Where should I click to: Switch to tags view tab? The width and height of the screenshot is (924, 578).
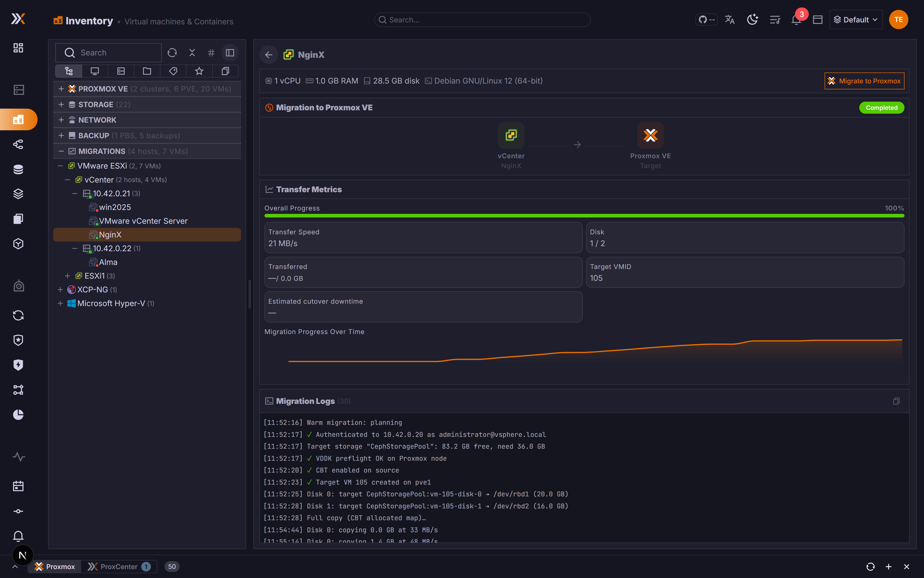coord(173,71)
